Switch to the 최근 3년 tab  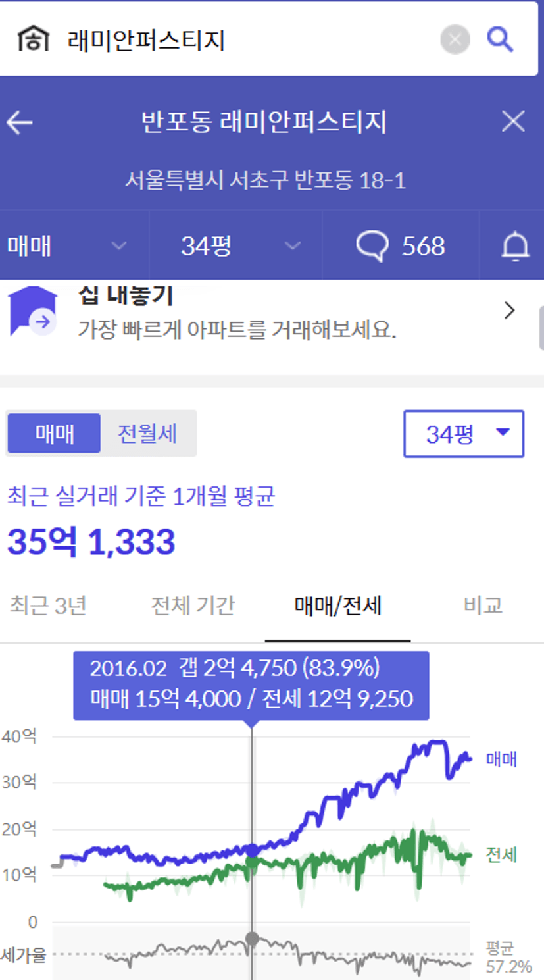coord(48,605)
